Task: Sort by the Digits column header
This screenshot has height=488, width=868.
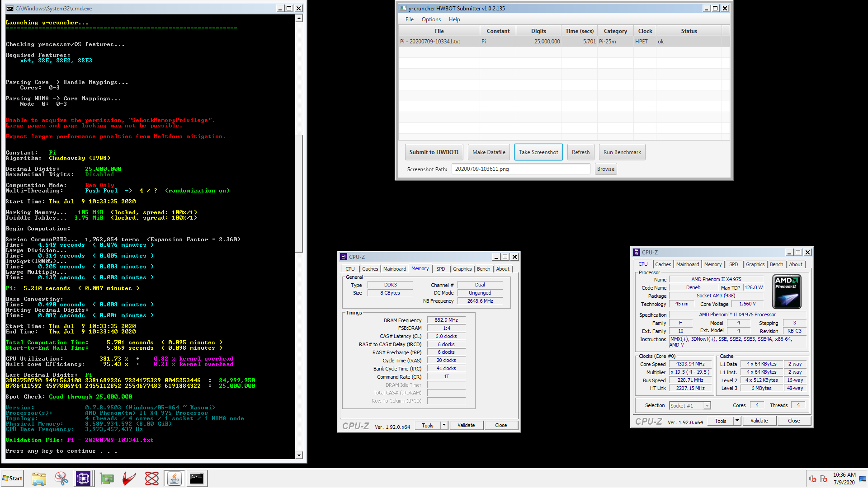Action: coord(538,31)
